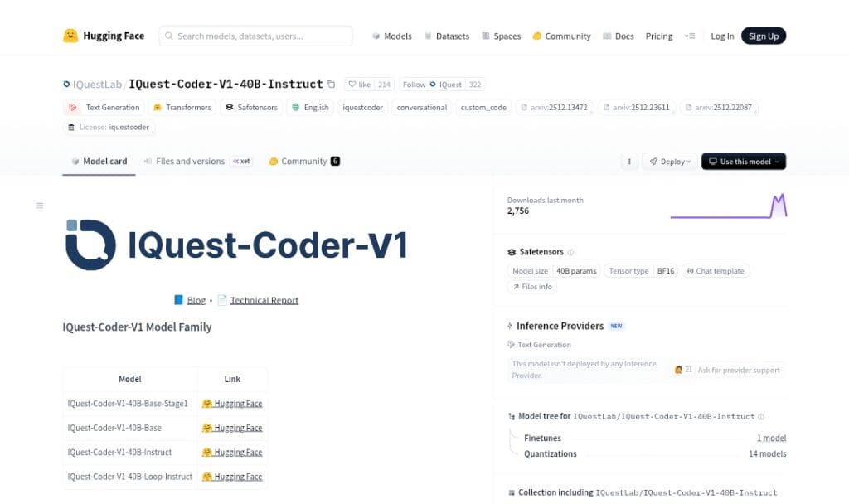The width and height of the screenshot is (849, 504).
Task: Follow the IQuest organization
Action: click(414, 85)
